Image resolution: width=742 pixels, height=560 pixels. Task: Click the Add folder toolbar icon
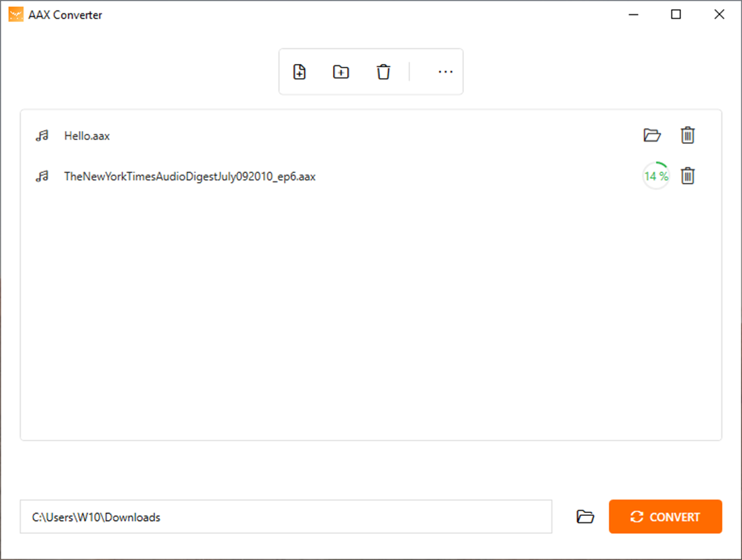(x=341, y=71)
